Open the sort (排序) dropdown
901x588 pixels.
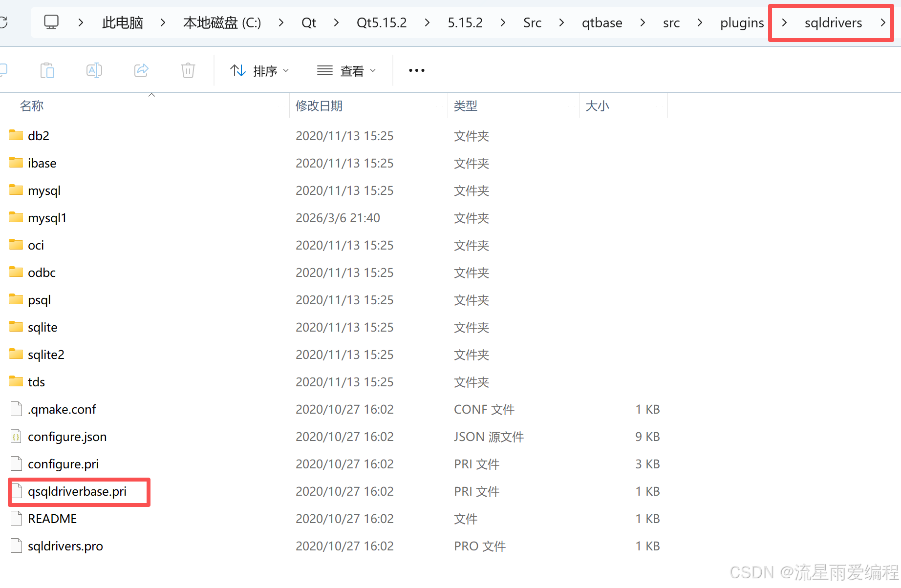pyautogui.click(x=259, y=71)
